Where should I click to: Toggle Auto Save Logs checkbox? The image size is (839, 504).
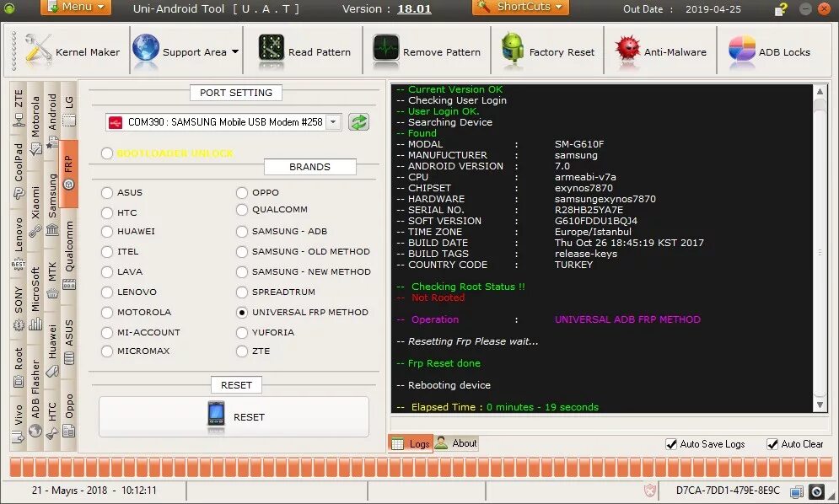click(671, 444)
